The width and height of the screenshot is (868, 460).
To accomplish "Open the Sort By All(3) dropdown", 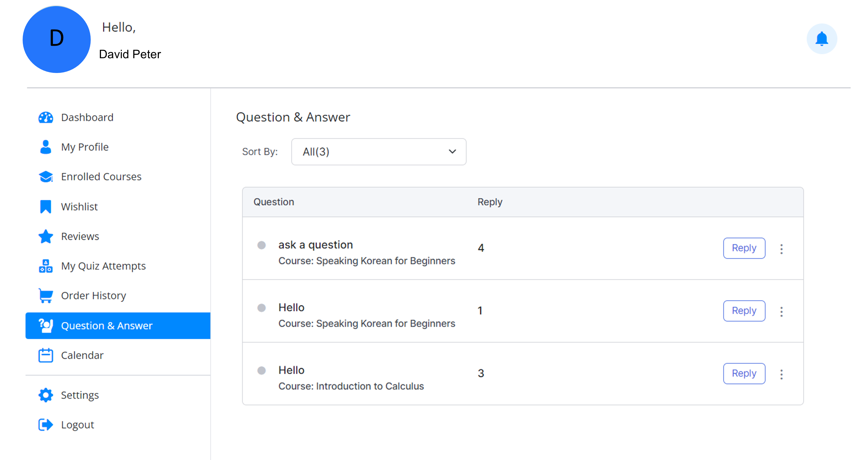I will 378,152.
